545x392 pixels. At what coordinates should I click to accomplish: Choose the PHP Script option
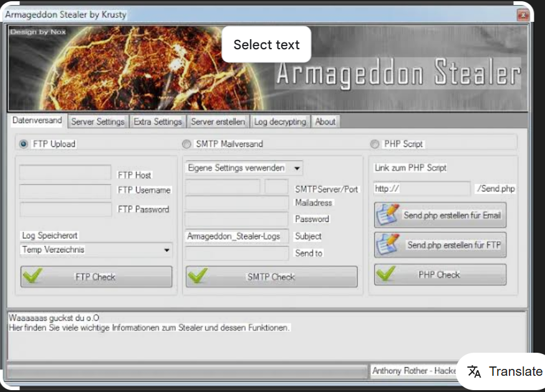374,143
